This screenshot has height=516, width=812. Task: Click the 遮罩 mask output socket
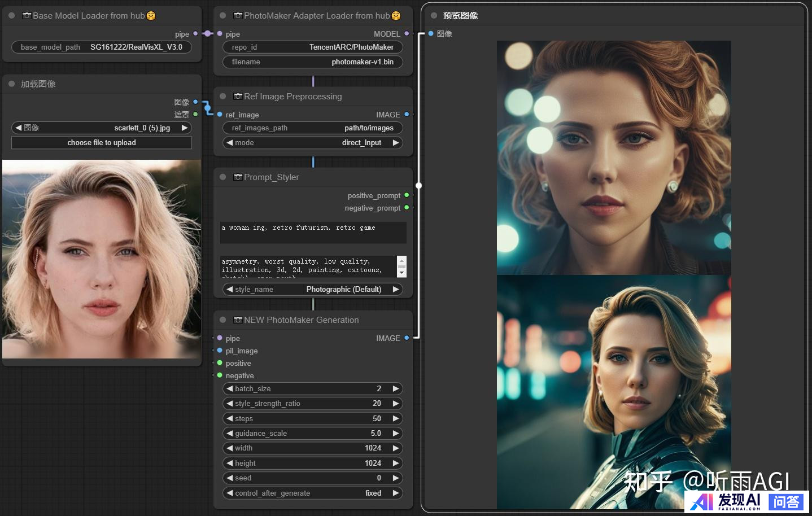click(x=195, y=115)
